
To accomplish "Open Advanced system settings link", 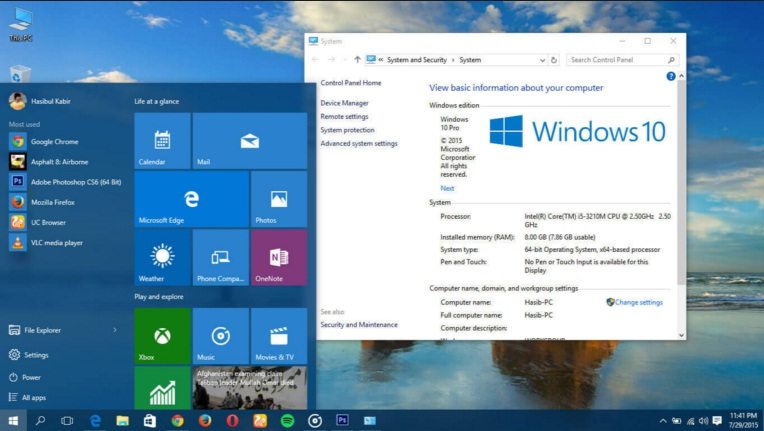I will click(359, 144).
